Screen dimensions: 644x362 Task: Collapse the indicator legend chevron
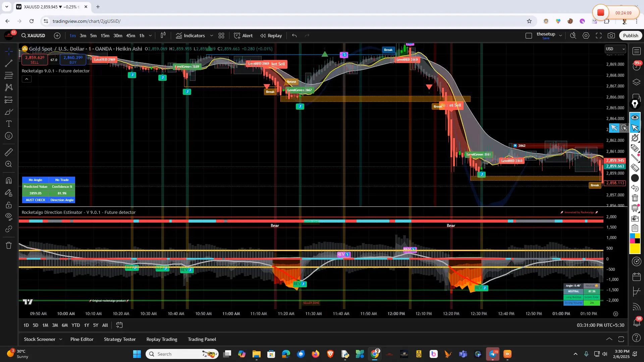[x=26, y=79]
